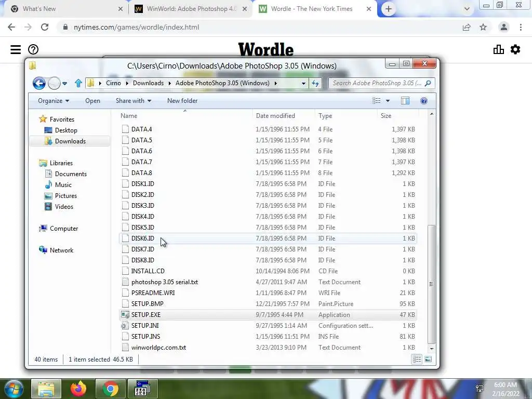Select photoshop 3.05 serial.txt file
This screenshot has height=399, width=532.
(165, 282)
